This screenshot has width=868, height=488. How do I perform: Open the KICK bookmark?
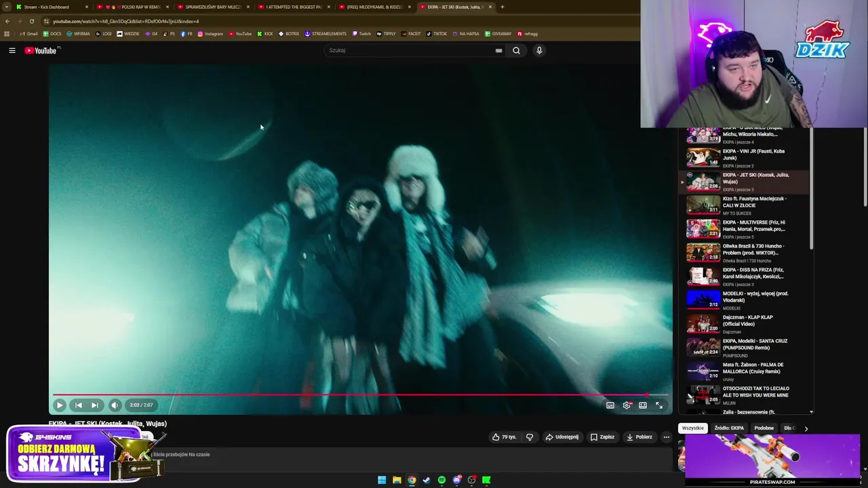pyautogui.click(x=265, y=34)
